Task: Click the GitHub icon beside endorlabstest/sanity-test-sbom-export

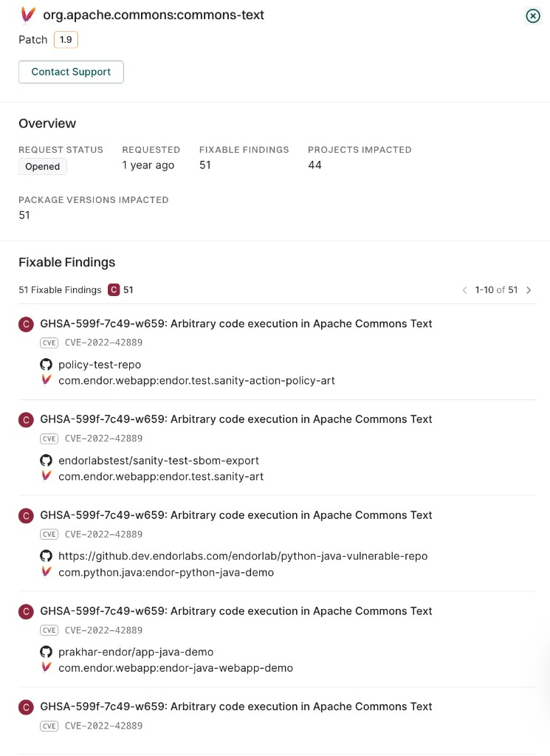Action: [47, 461]
